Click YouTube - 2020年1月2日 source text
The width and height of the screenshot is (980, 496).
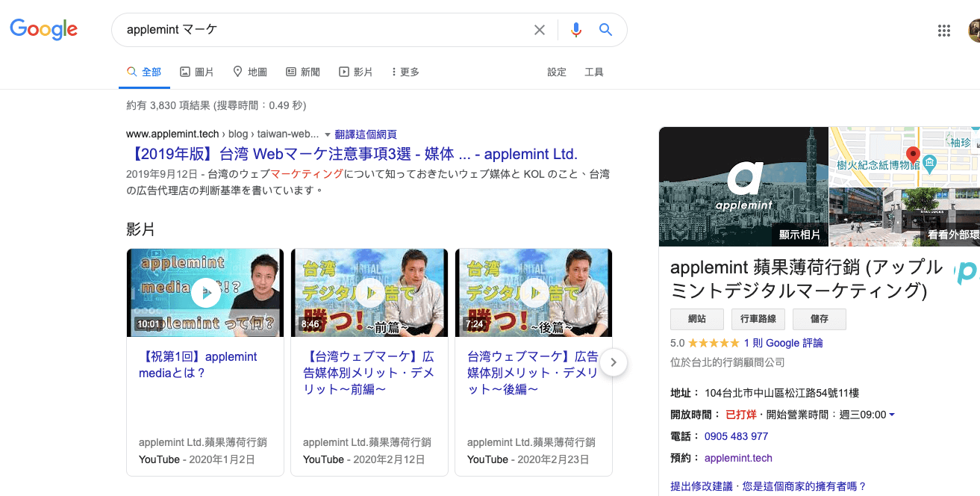point(197,459)
